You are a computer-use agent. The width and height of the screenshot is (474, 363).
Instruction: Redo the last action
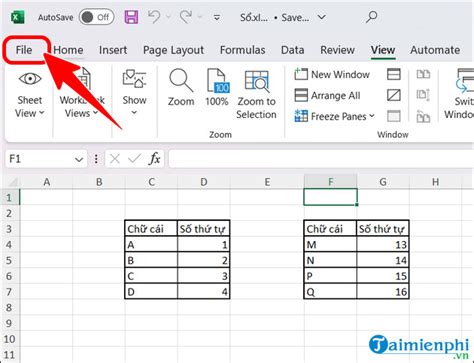coord(186,16)
